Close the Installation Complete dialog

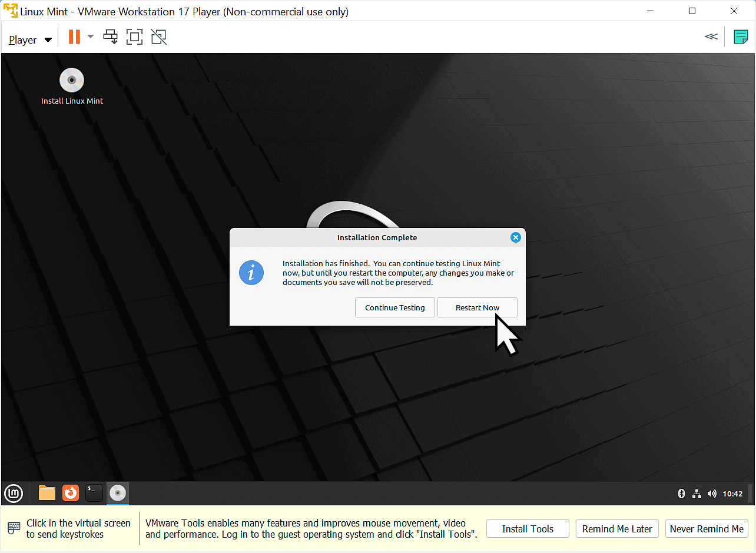pyautogui.click(x=516, y=237)
